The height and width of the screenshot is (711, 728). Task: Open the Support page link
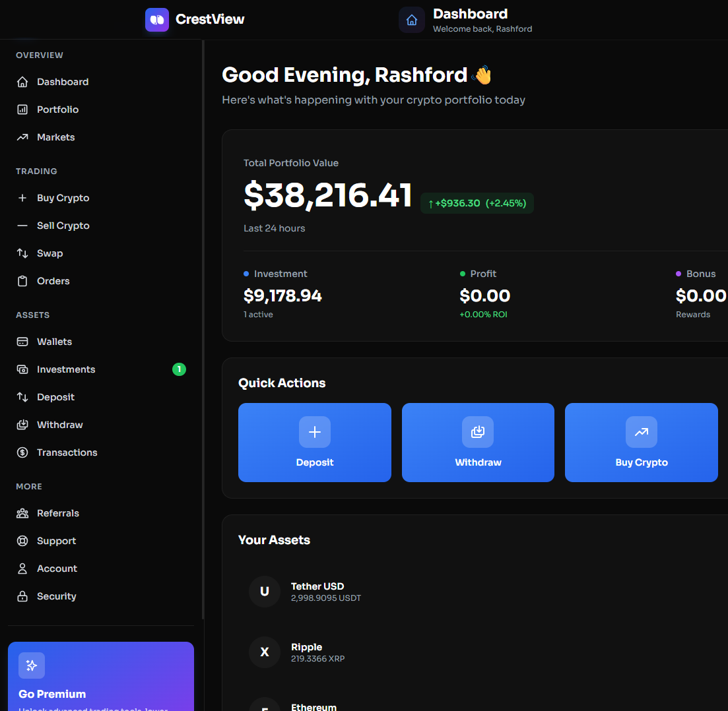(56, 541)
